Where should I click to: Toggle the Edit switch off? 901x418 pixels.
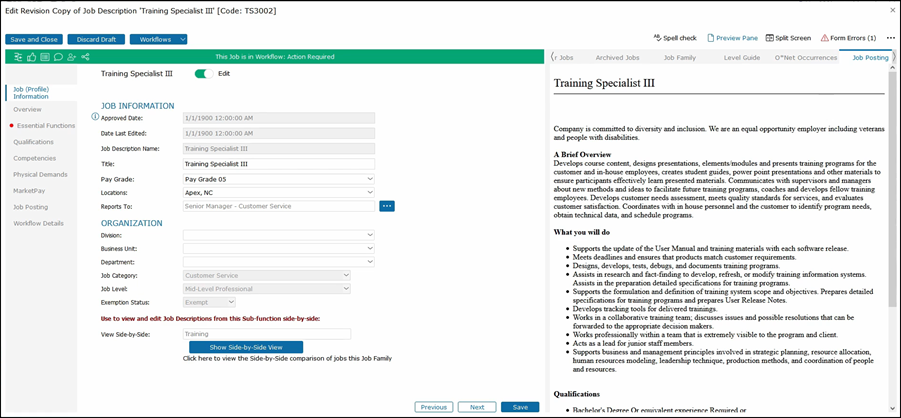tap(205, 73)
